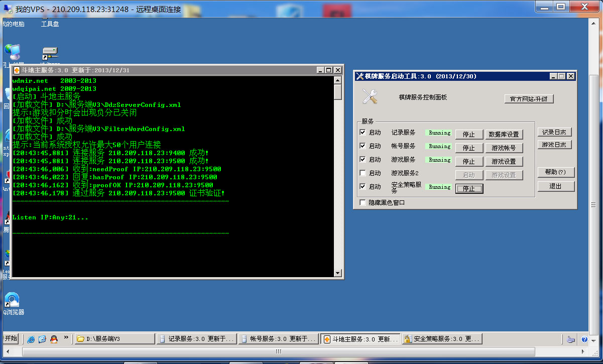Click 官方网站-升级 button

(x=529, y=99)
